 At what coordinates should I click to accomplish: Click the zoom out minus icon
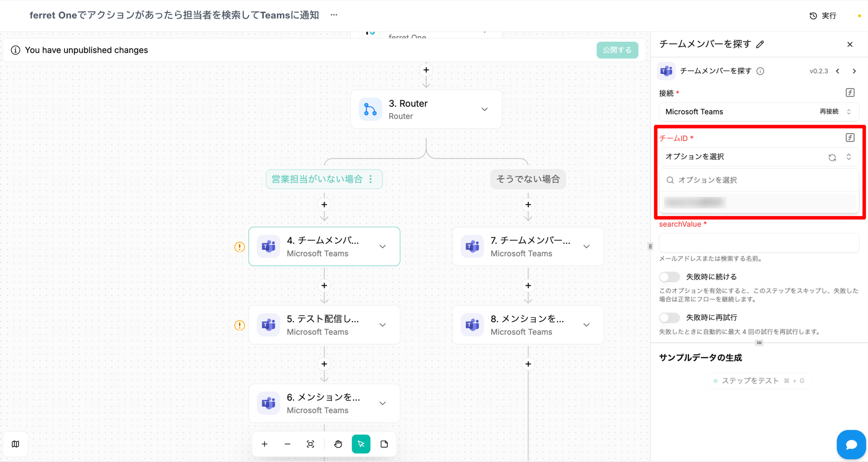pos(287,444)
